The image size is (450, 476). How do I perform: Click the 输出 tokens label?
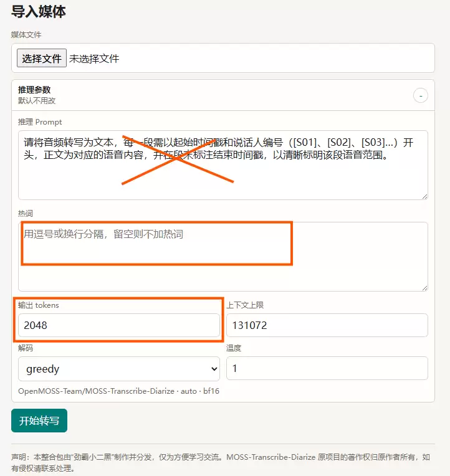coord(38,305)
